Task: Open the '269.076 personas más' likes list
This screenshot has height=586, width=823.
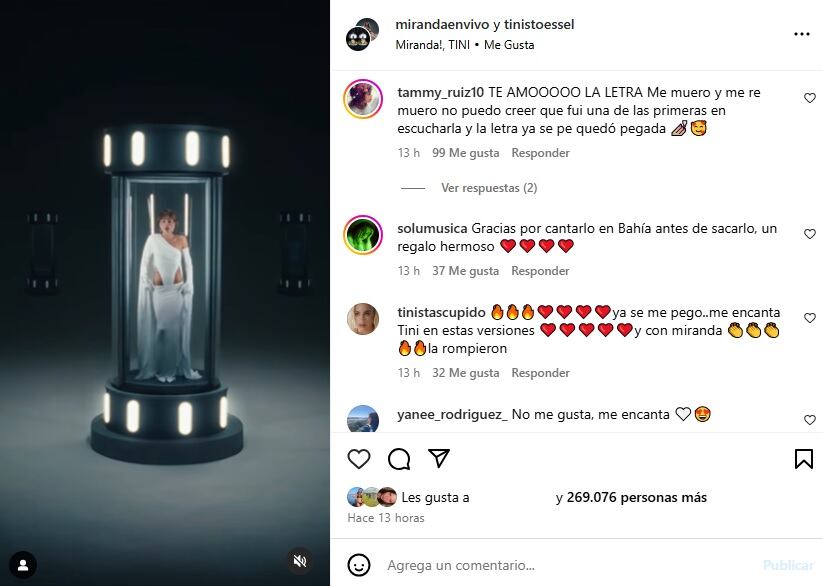Action: 640,497
